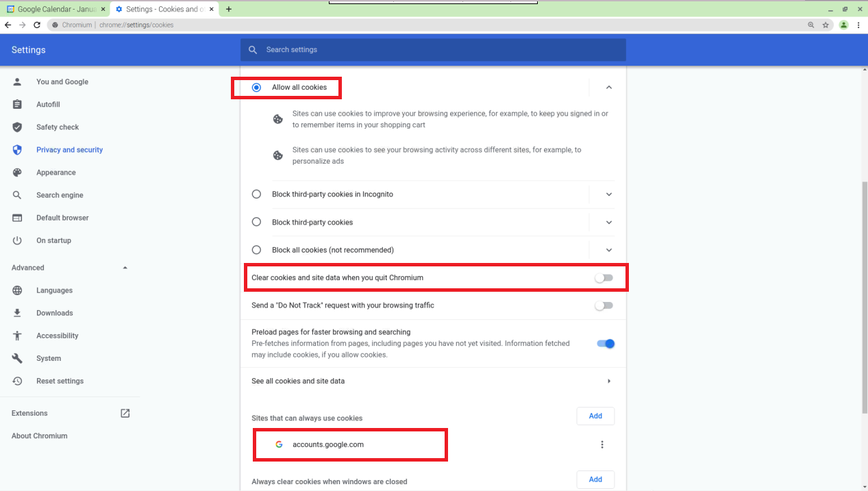This screenshot has width=868, height=491.
Task: Expand Block third-party cookies in Incognito details
Action: [x=609, y=194]
